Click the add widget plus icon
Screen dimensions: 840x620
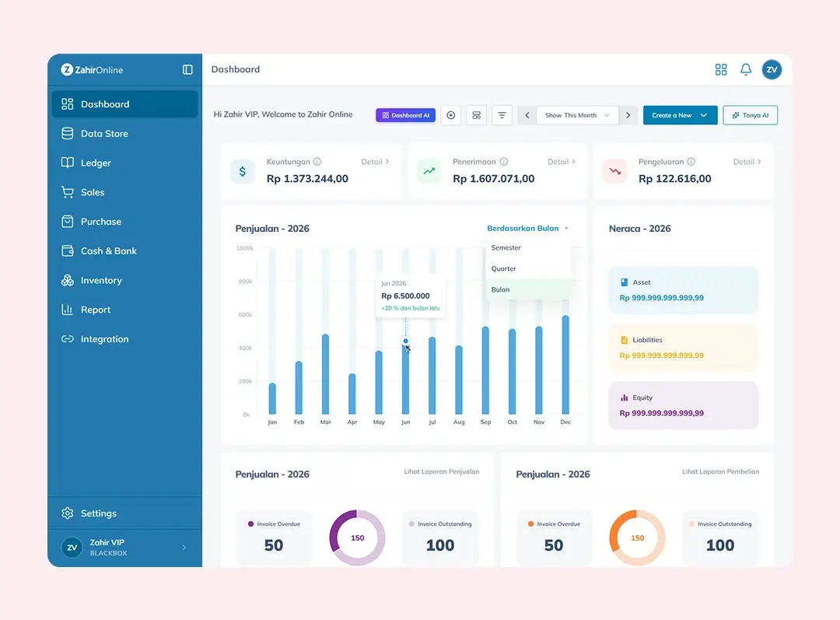tap(450, 115)
